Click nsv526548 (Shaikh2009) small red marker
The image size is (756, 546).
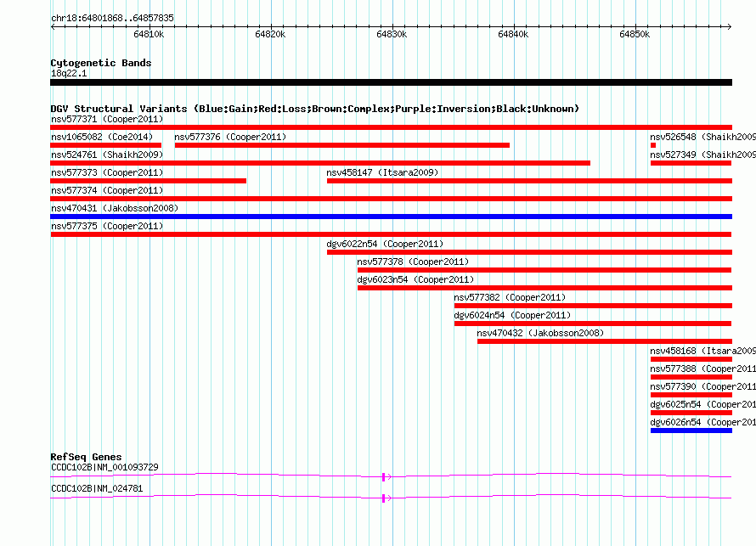click(x=653, y=145)
